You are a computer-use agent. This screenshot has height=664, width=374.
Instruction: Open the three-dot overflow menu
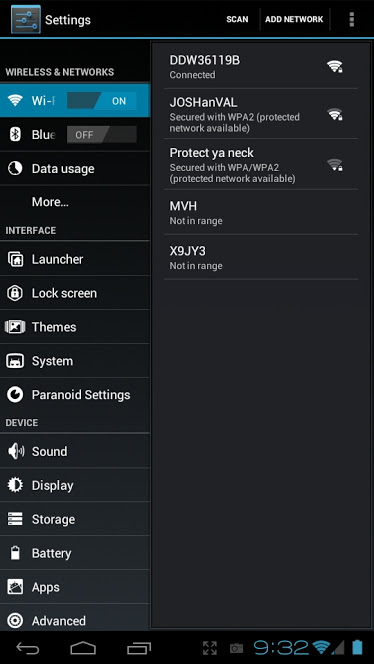coord(351,19)
